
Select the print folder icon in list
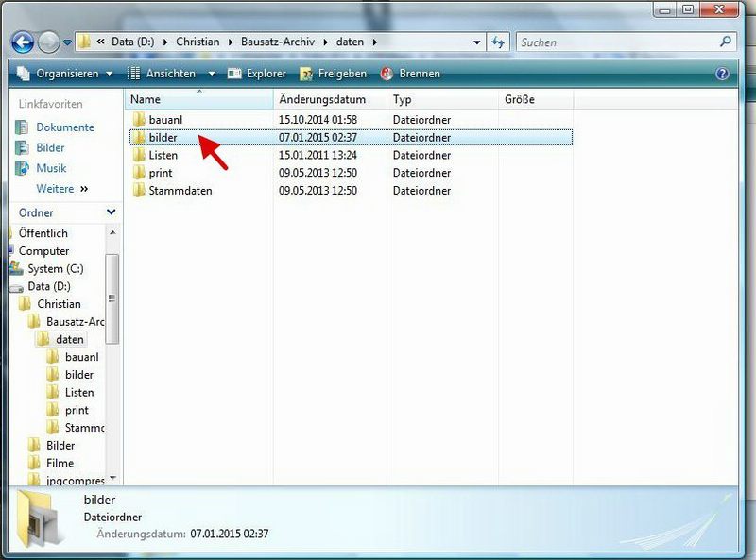pos(139,173)
